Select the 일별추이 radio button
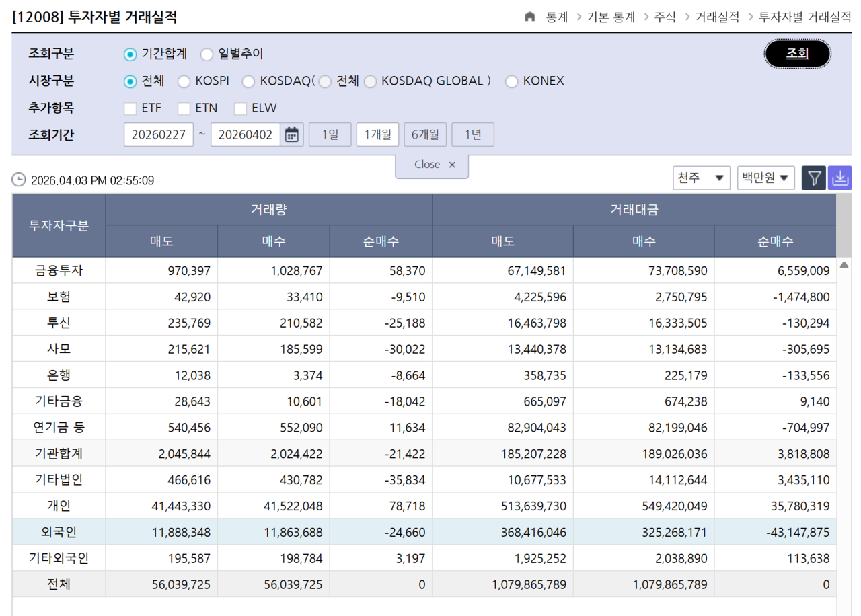This screenshot has width=861, height=616. (207, 54)
